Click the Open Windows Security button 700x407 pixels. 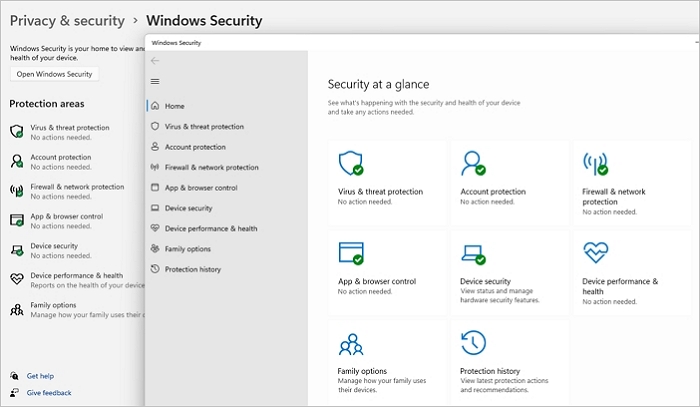coord(54,74)
